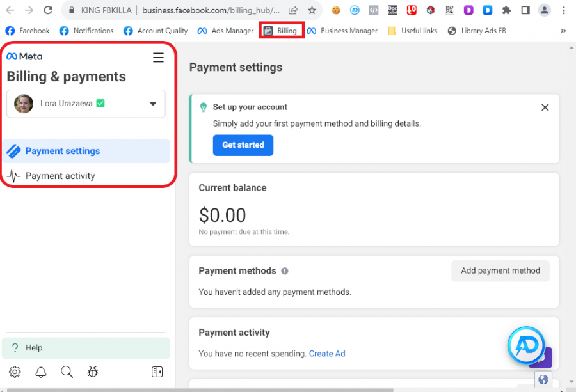Show more bookmarks with double chevron
576x392 pixels.
click(x=563, y=31)
